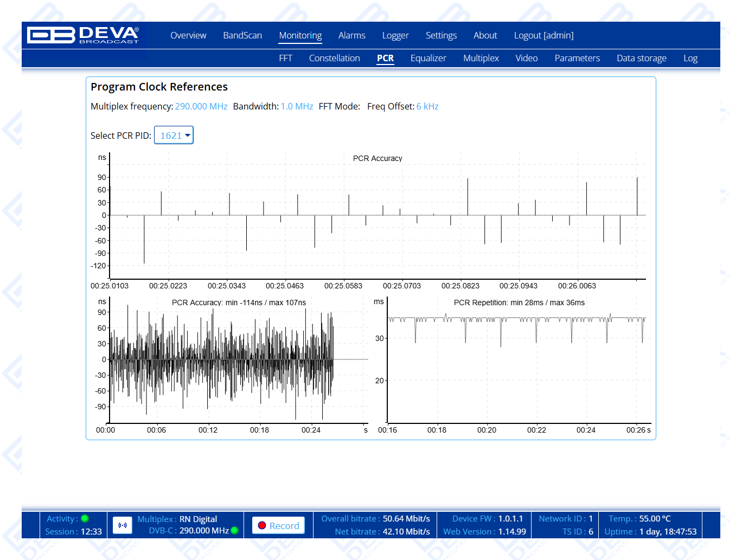Navigate to the Logger page

pyautogui.click(x=395, y=36)
